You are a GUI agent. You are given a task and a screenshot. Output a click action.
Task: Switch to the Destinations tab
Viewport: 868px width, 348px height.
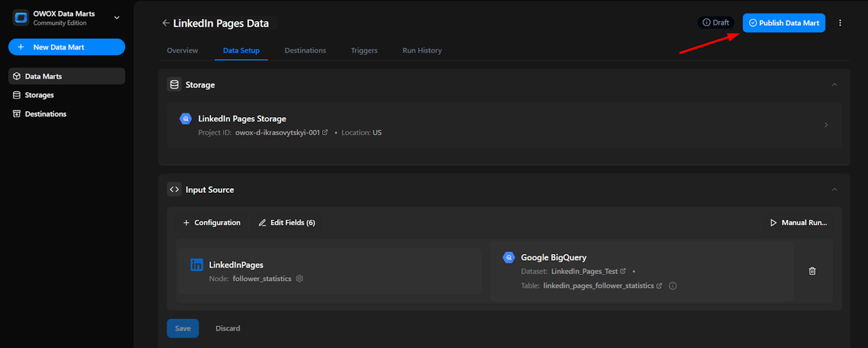tap(305, 50)
